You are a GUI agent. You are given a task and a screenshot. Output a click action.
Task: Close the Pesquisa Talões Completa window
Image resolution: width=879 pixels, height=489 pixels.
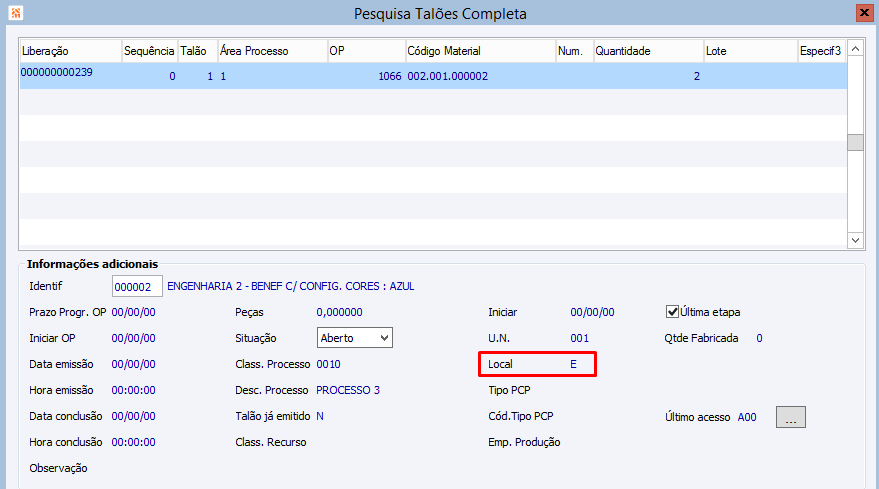tap(864, 13)
